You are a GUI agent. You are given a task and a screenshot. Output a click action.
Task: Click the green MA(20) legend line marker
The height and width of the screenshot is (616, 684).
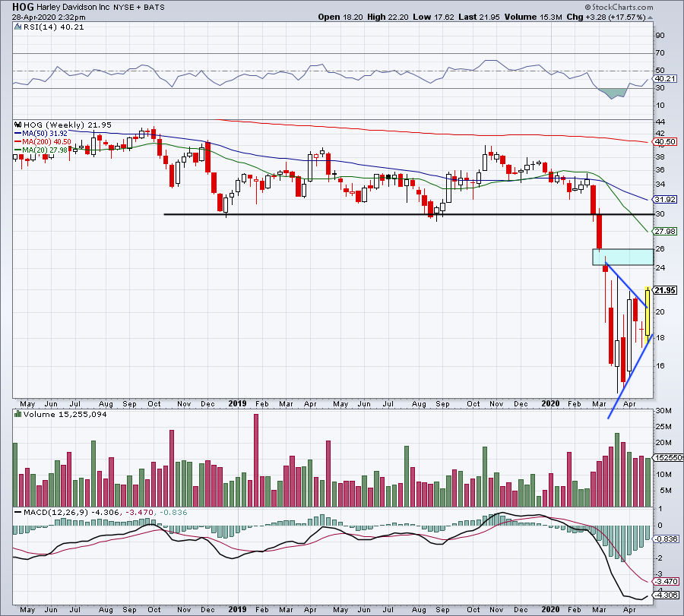[x=18, y=150]
